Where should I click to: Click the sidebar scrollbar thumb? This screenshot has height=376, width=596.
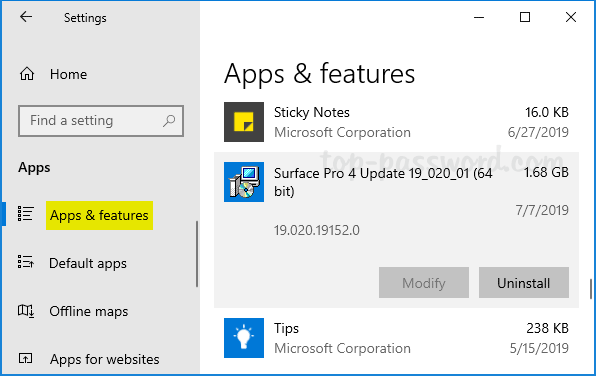coord(197,254)
